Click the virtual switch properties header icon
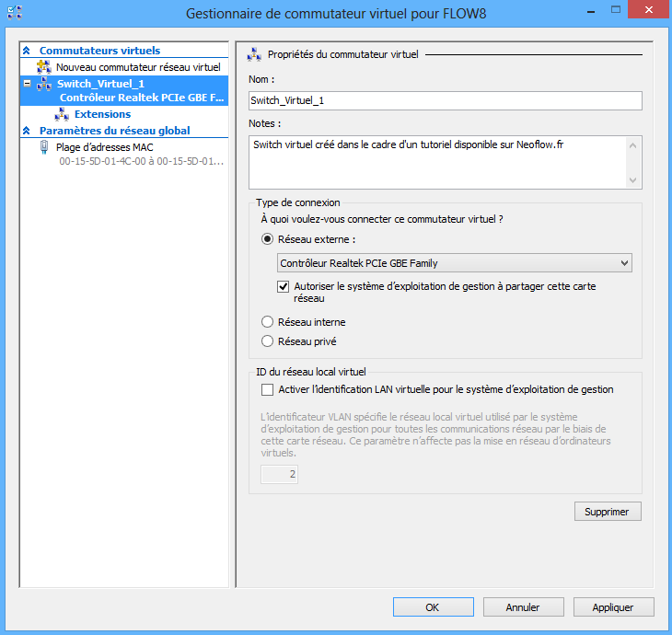The height and width of the screenshot is (635, 672). click(x=255, y=55)
